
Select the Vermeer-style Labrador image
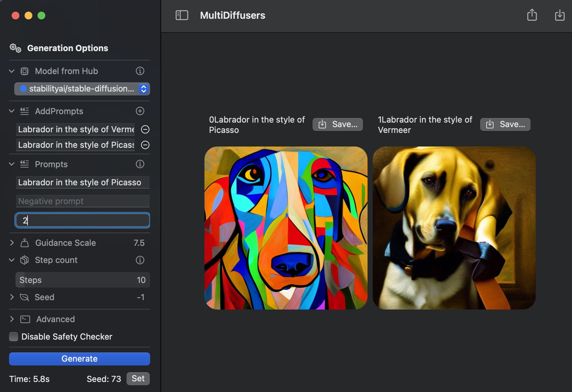[x=454, y=228]
